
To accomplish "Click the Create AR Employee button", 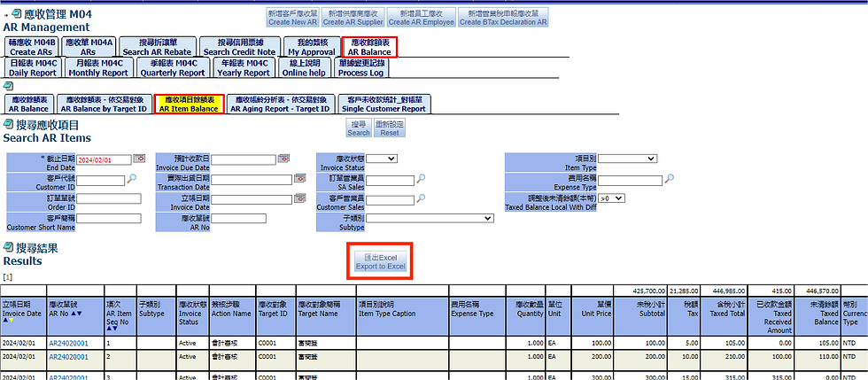I will pos(422,18).
